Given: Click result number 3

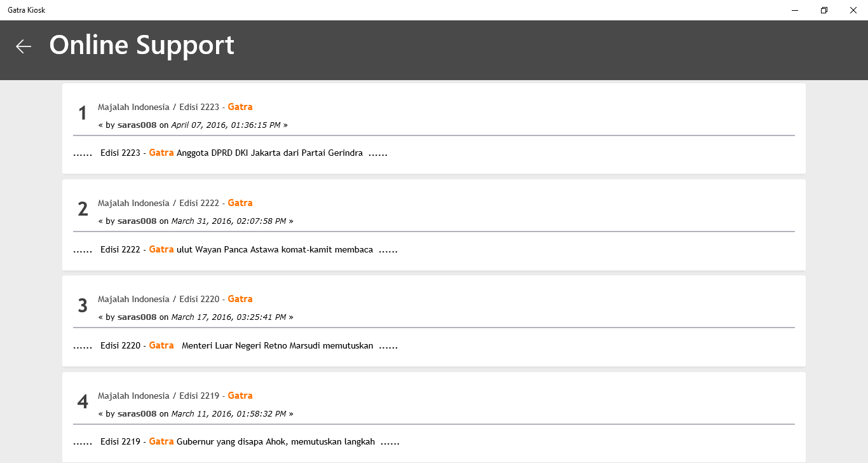Looking at the screenshot, I should tap(83, 306).
